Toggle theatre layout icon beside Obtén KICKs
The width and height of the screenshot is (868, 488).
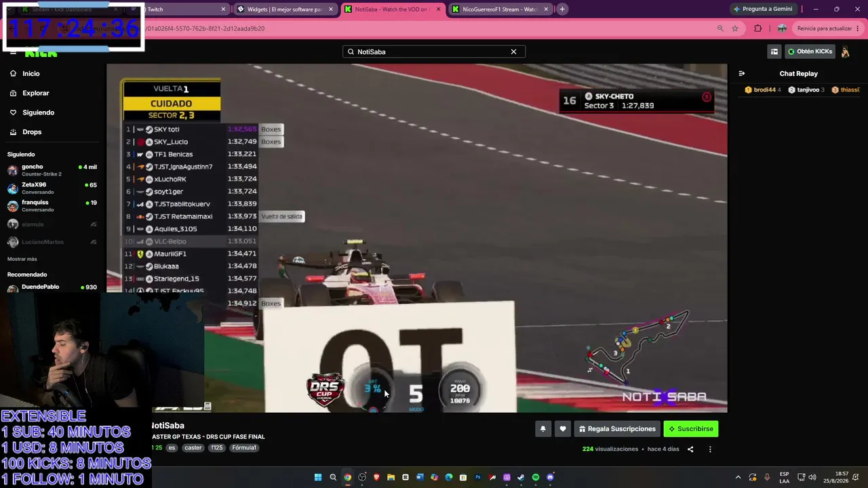[774, 52]
